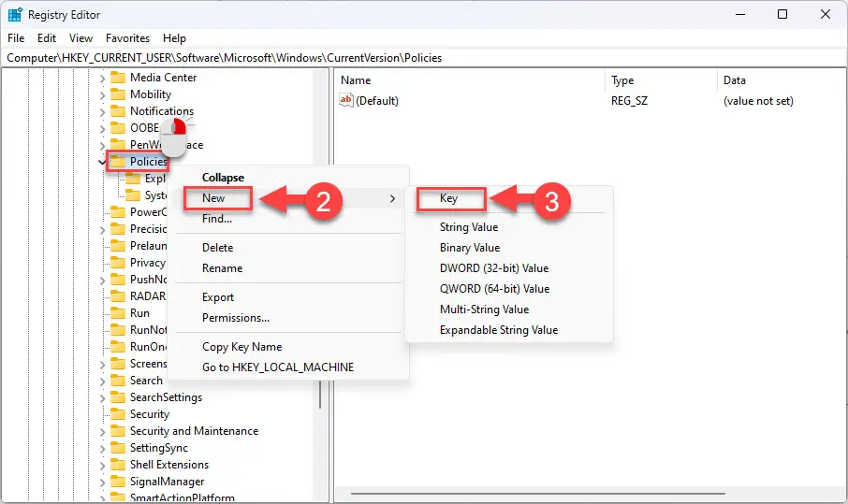Select the Security and Maintenance key
This screenshot has height=504, width=848.
point(194,431)
